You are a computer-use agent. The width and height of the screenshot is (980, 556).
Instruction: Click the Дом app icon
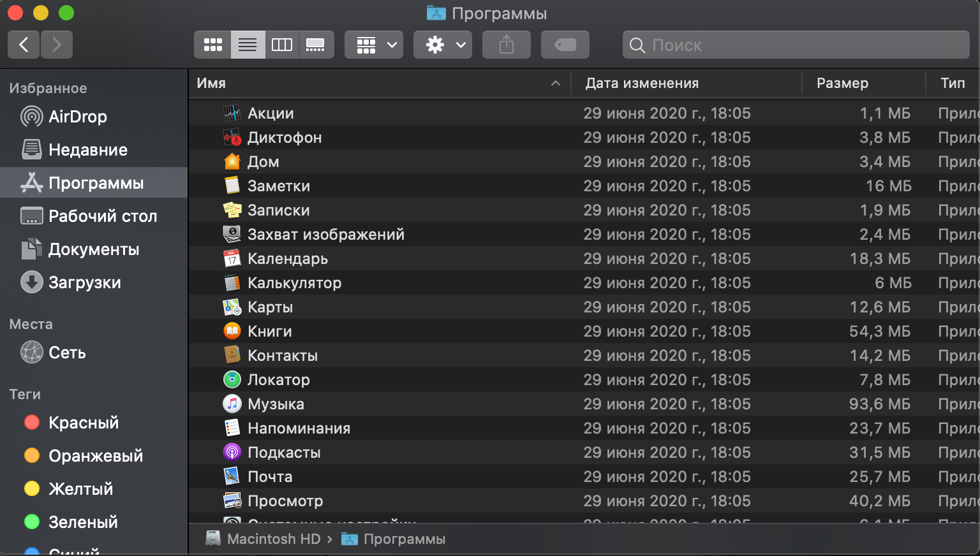point(232,162)
